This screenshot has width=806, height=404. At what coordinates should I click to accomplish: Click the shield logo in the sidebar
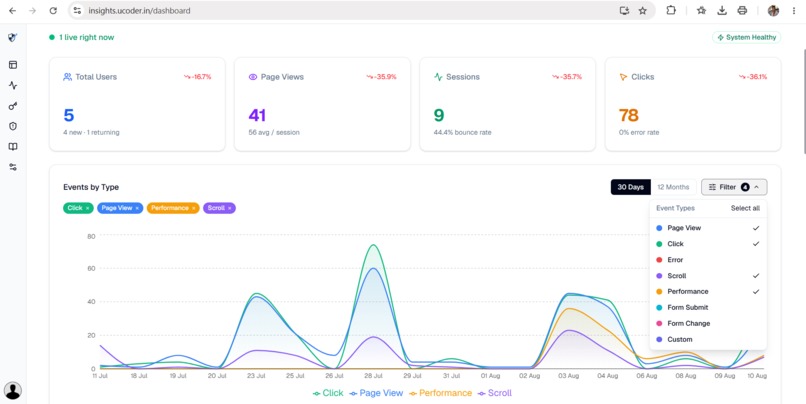point(13,38)
